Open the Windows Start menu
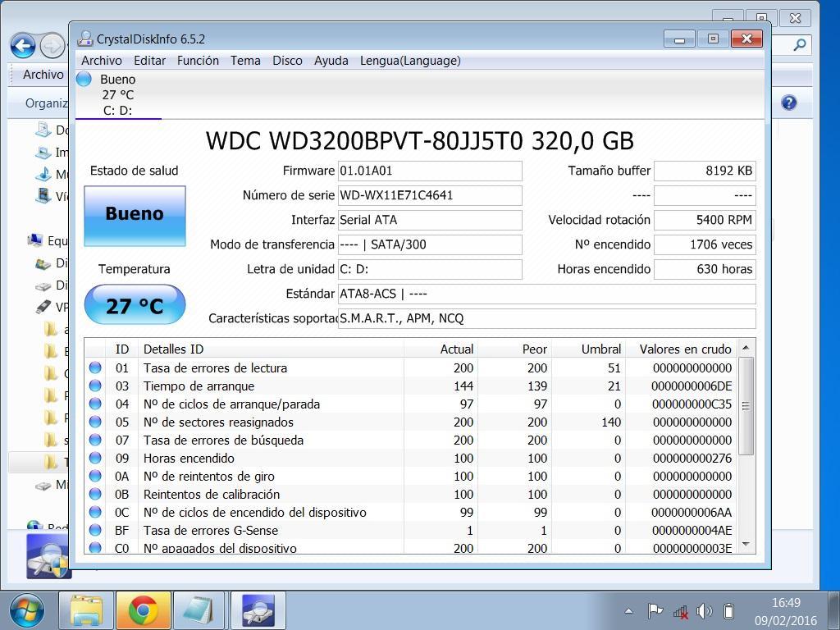Viewport: 840px width, 630px height. pos(27,611)
